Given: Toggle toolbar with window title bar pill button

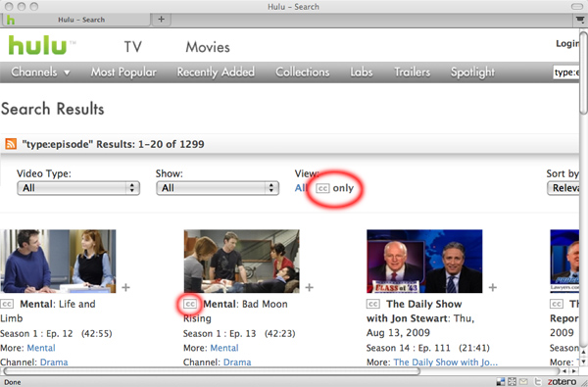Looking at the screenshot, I should (x=577, y=7).
